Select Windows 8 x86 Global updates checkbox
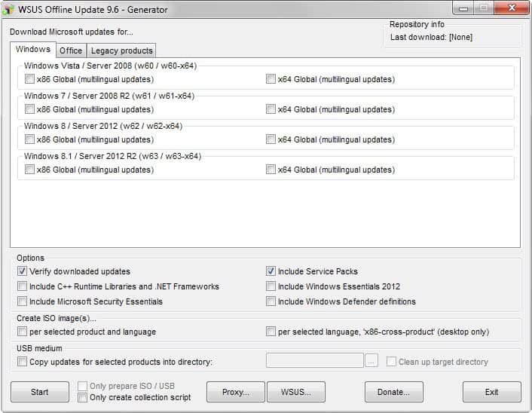The width and height of the screenshot is (532, 413). pyautogui.click(x=29, y=139)
